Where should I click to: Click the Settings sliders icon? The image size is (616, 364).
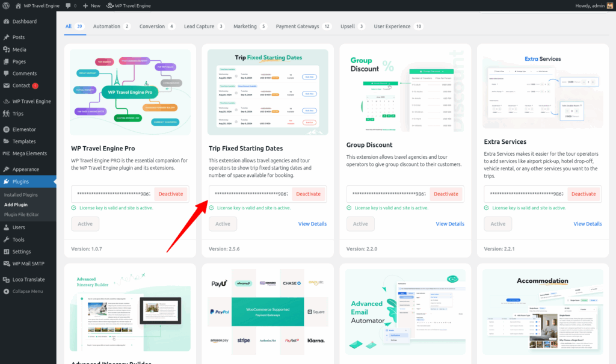[x=6, y=251]
